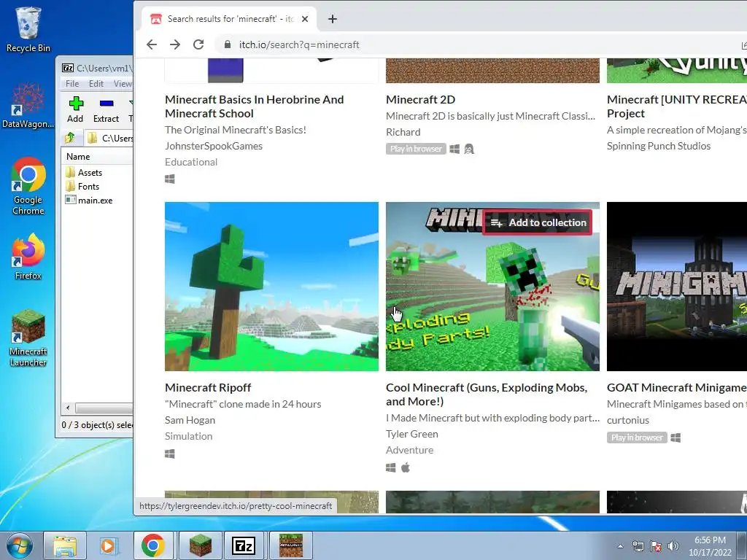
Task: Click Linux penguin icon under Minecraft 2D
Action: click(469, 149)
